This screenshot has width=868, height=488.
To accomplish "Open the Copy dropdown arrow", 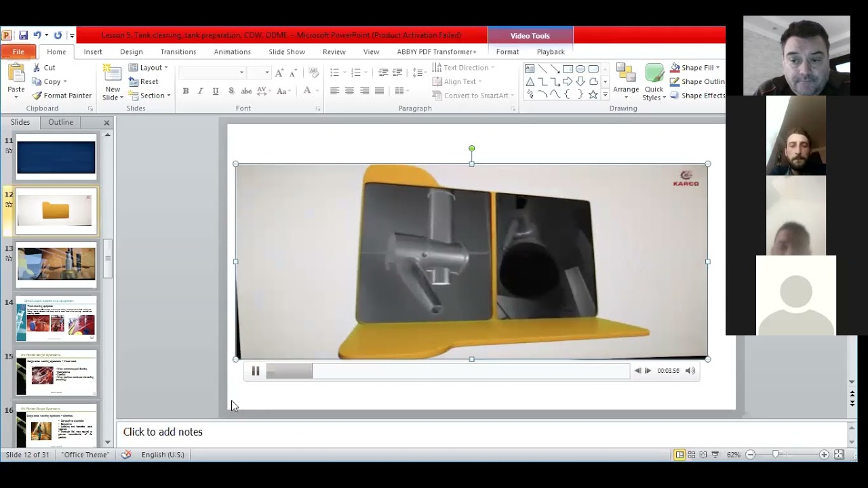I will point(64,82).
